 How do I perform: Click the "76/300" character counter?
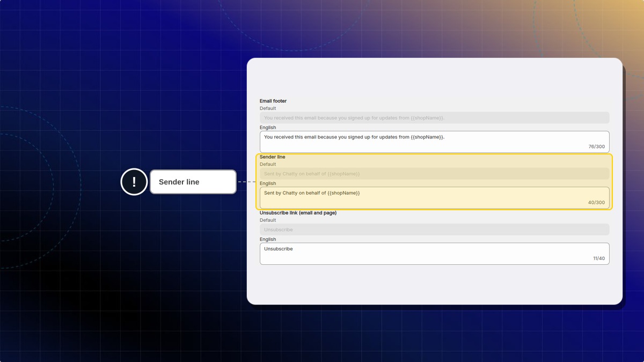pyautogui.click(x=596, y=146)
